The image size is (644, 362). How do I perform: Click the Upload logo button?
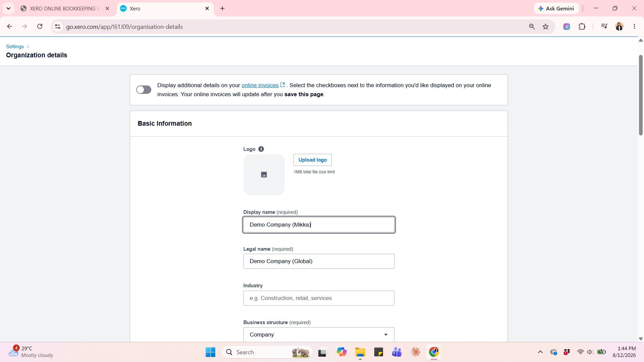[x=312, y=160]
